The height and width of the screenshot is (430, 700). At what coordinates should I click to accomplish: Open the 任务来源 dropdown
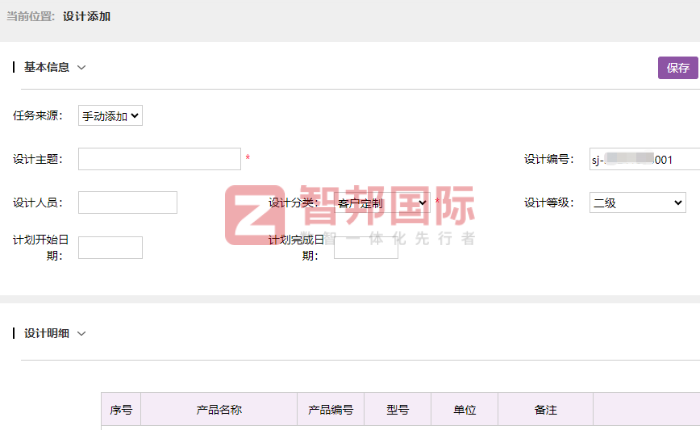(111, 116)
